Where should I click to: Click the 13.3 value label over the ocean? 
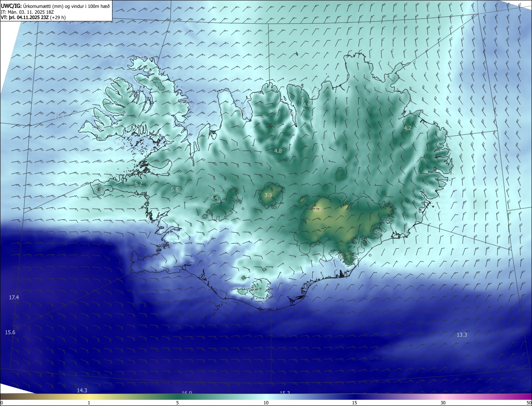coord(462,335)
